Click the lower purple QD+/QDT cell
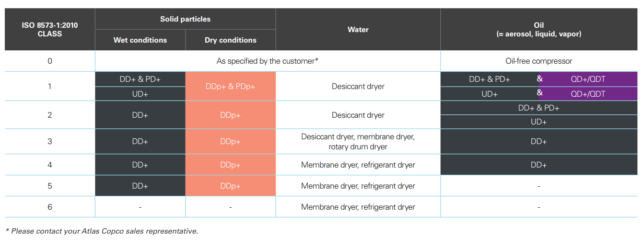644x247 pixels. [x=588, y=94]
